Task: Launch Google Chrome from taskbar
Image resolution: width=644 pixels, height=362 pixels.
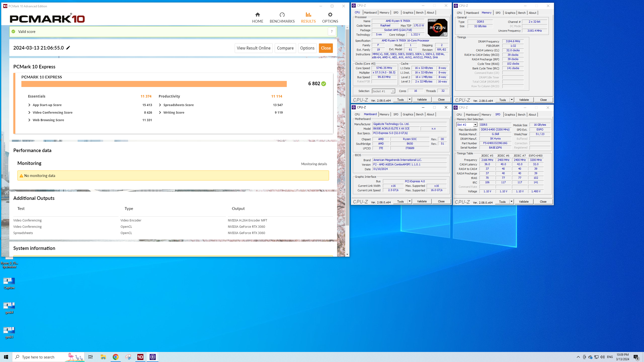Action: click(x=116, y=357)
